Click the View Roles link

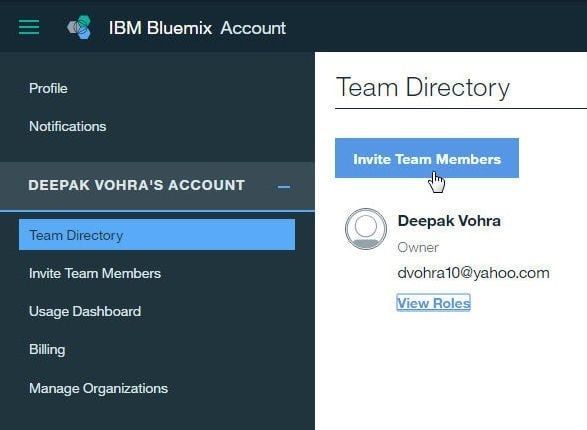434,303
